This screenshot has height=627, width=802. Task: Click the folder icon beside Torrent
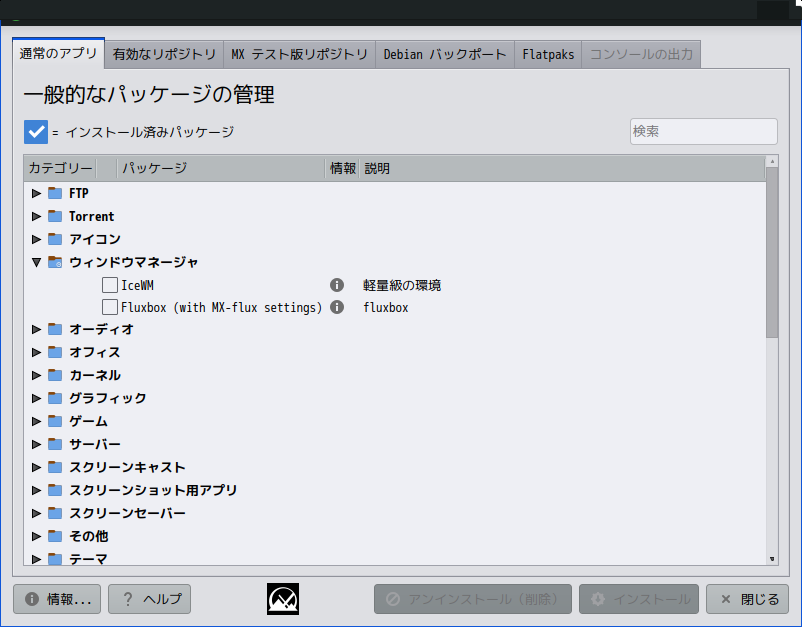(x=54, y=216)
